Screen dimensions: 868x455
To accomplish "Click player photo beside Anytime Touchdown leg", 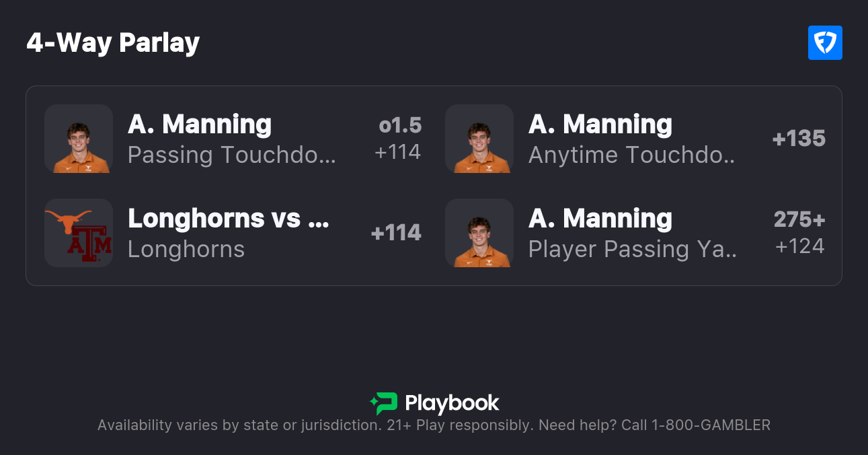I will (479, 139).
